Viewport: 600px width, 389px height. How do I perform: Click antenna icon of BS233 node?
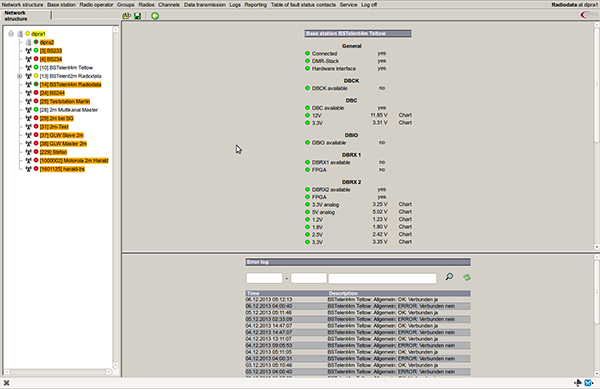pos(28,51)
